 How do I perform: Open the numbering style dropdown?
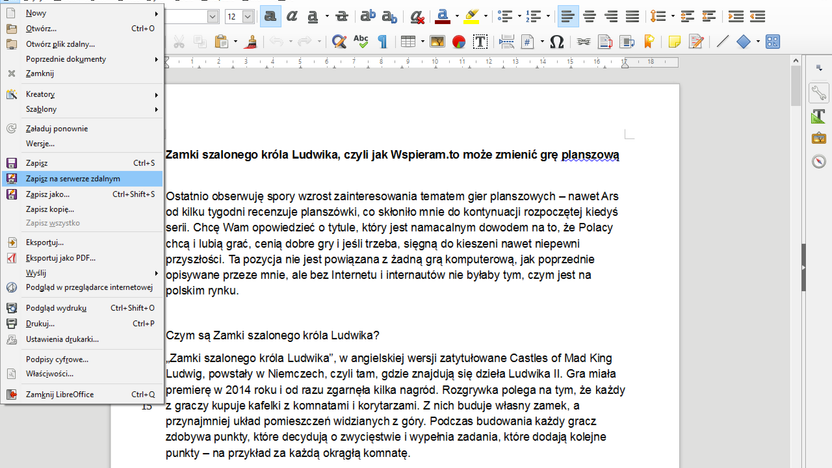click(548, 16)
